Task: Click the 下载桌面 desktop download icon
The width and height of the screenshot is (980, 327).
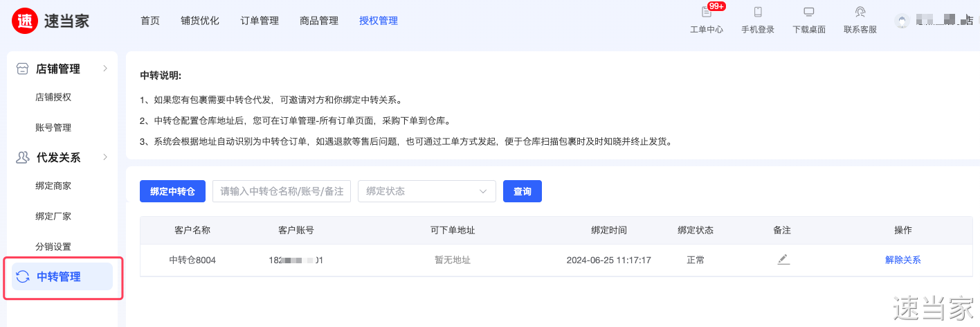Action: point(808,12)
